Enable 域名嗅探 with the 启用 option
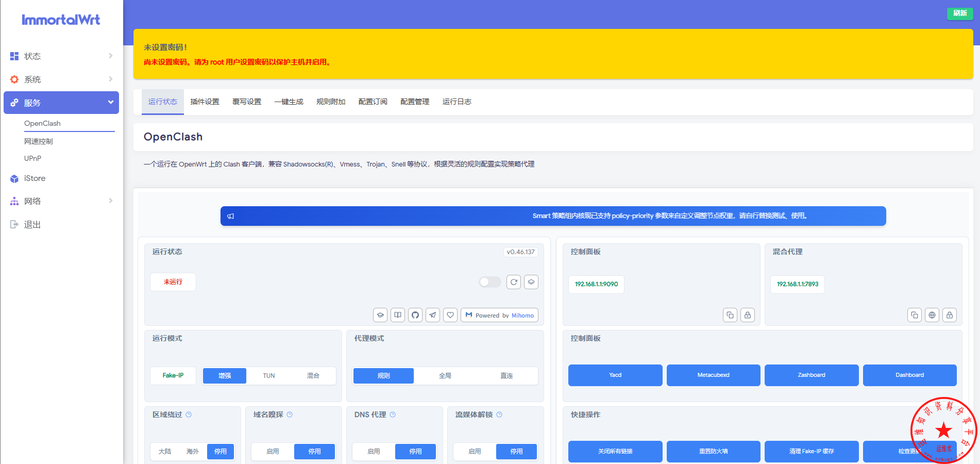 click(x=273, y=452)
